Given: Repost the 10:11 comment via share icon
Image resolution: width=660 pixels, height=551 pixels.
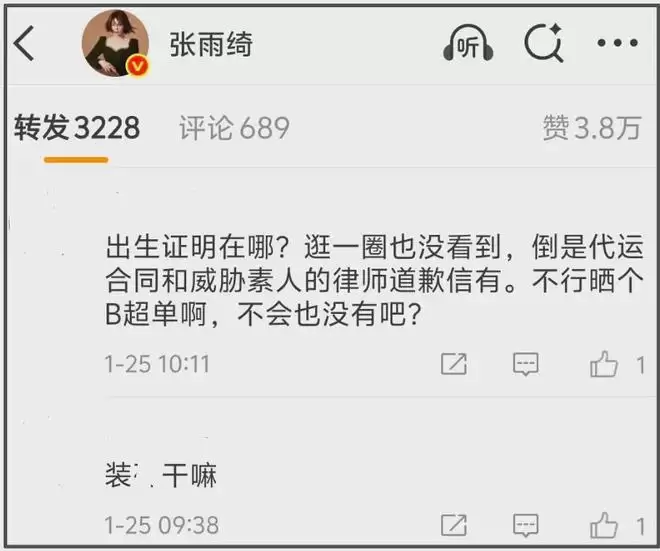Looking at the screenshot, I should point(454,364).
